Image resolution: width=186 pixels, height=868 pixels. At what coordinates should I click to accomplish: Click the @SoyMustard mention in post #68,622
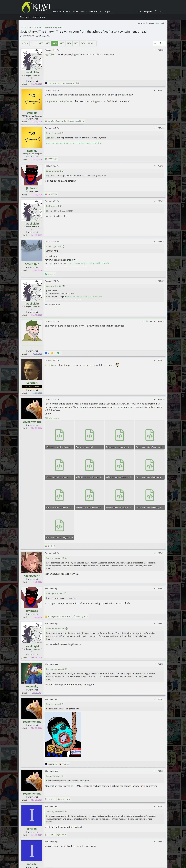click(52, 101)
